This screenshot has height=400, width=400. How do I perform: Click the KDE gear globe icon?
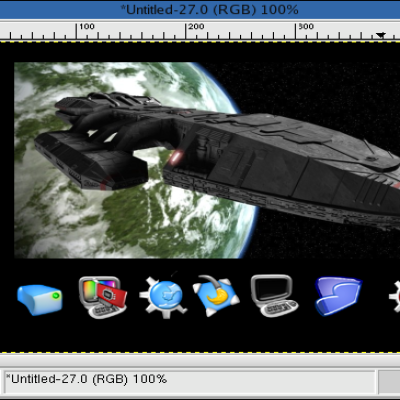(163, 297)
